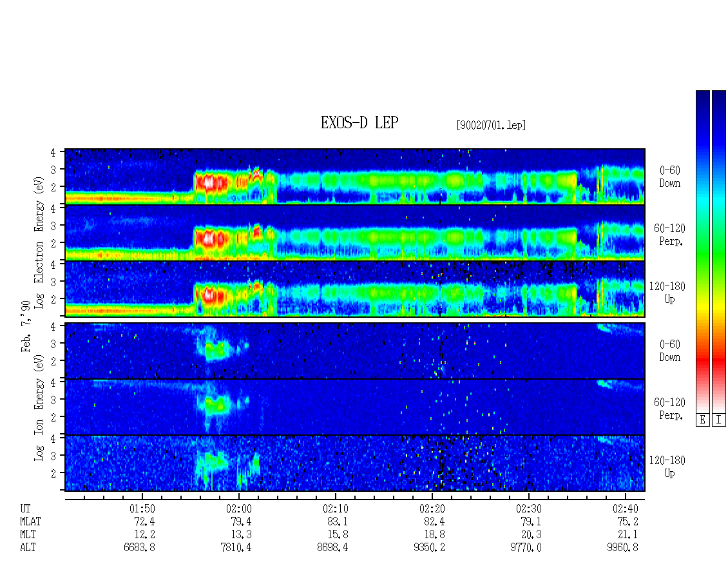Select the file name [90020701.lep]
Viewport: 728px width, 564px height.
(x=491, y=125)
